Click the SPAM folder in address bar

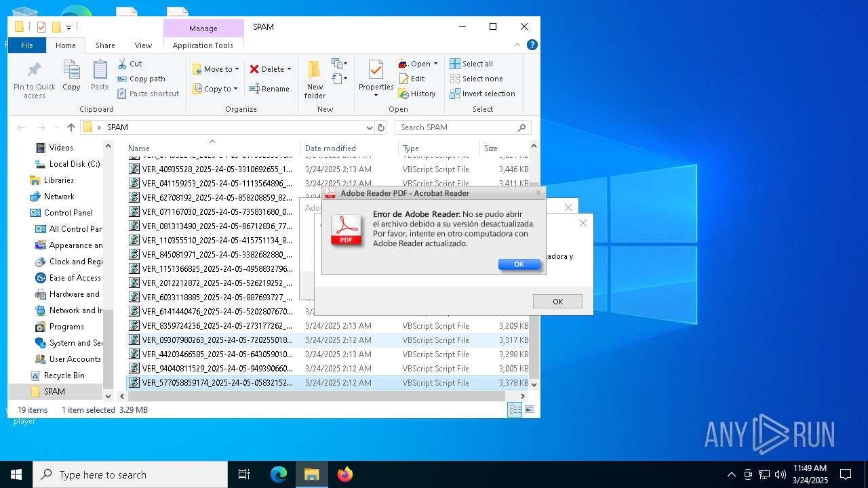[x=117, y=127]
